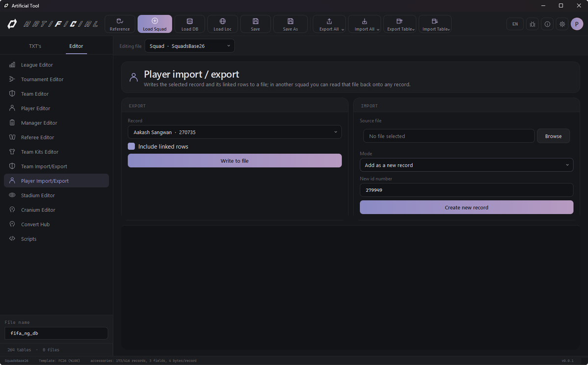Viewport: 588px width, 365px height.
Task: Open Team Kits Editor in sidebar
Action: point(56,152)
